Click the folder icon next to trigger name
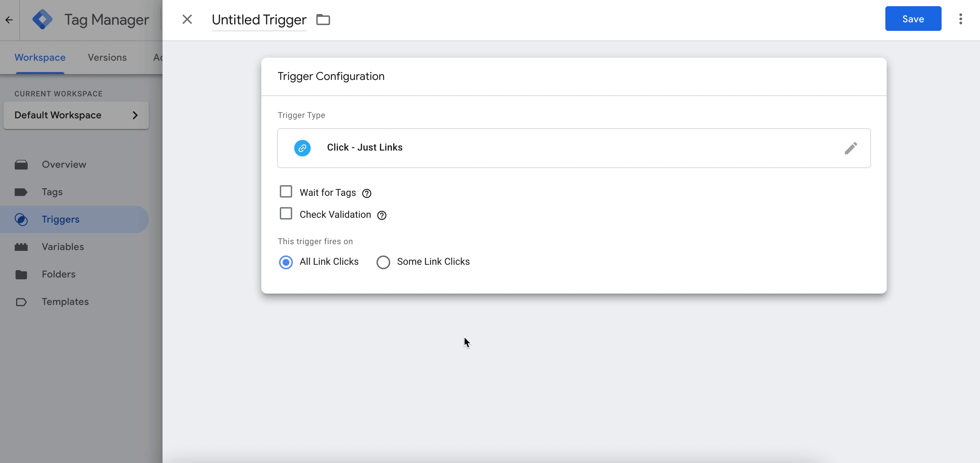The image size is (980, 463). [x=323, y=20]
